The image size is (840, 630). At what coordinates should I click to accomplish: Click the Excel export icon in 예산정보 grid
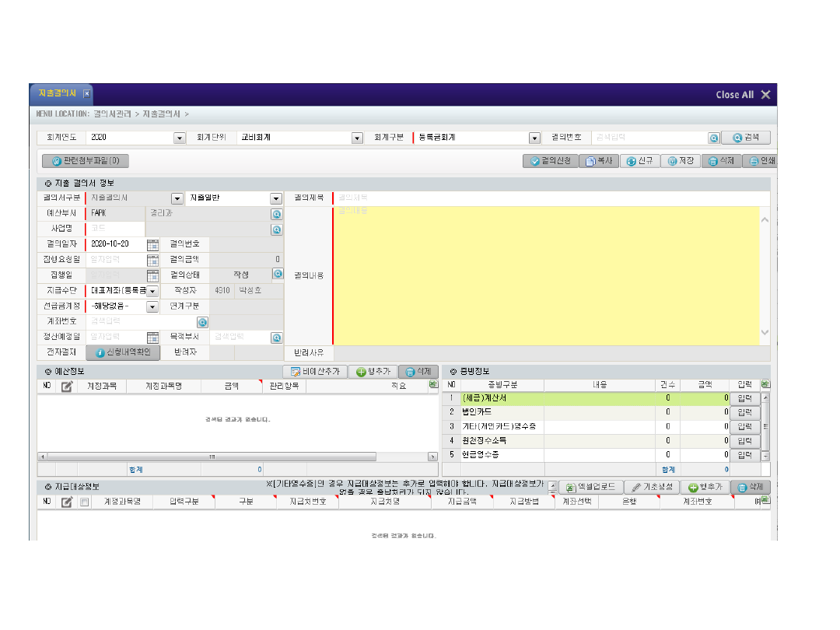point(433,385)
